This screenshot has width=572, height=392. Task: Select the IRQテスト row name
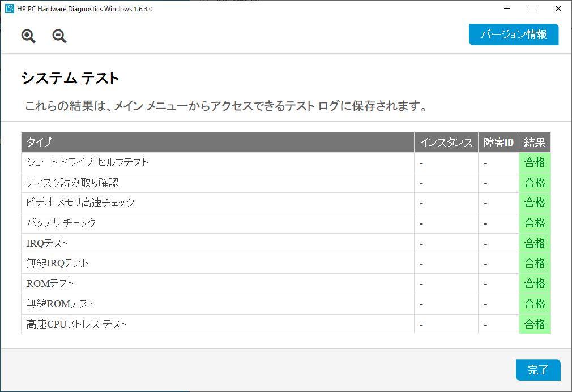pos(47,243)
